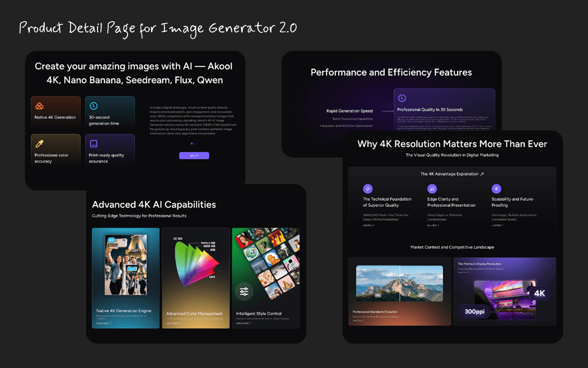Click the eyedropper icon for Professional color accuracy
The image size is (588, 368).
40,144
